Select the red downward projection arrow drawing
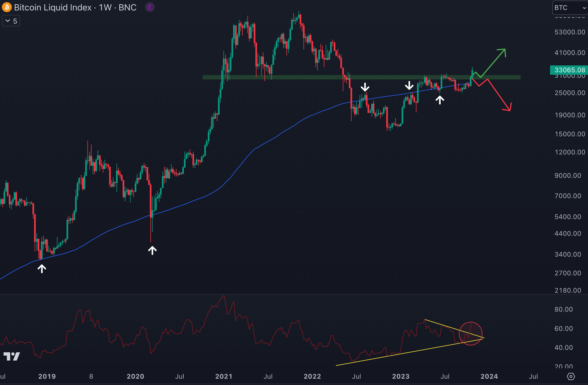Viewport: 588px width, 385px height. [x=499, y=95]
